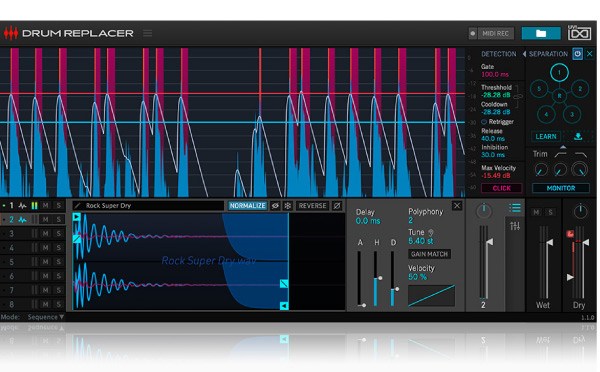
Task: Click the phase invert icon after REVERSE
Action: tap(337, 206)
